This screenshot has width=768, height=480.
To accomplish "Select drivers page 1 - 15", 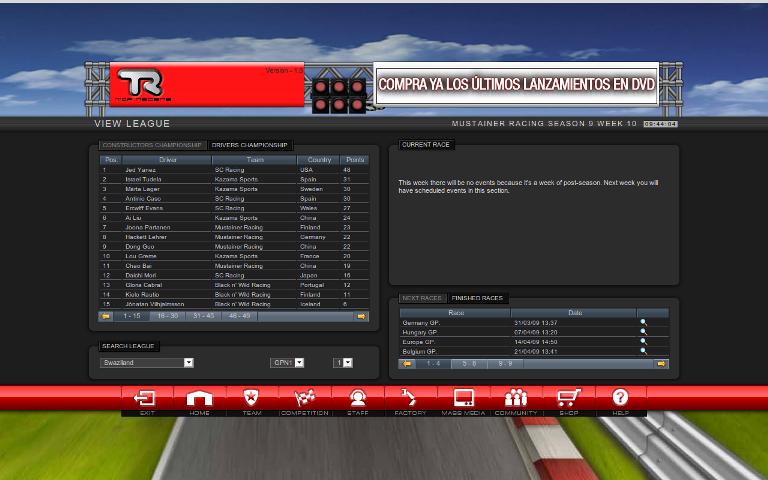I will point(132,316).
